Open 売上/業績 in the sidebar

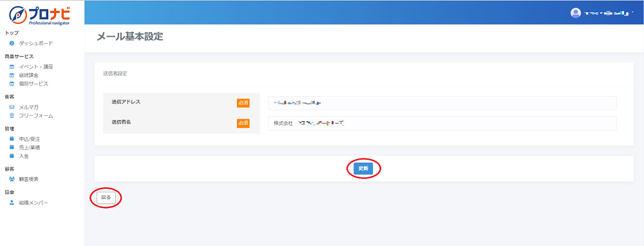[x=30, y=147]
